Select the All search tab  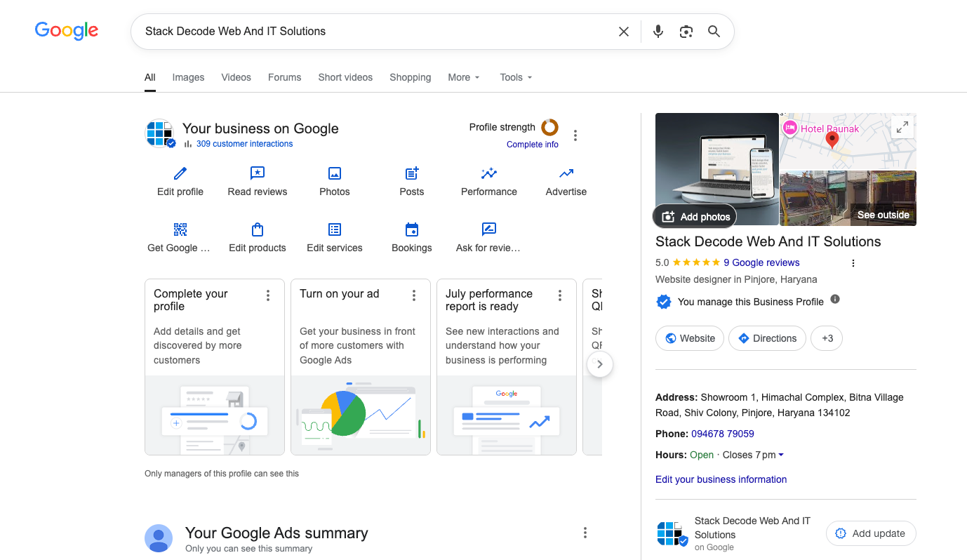click(x=150, y=77)
